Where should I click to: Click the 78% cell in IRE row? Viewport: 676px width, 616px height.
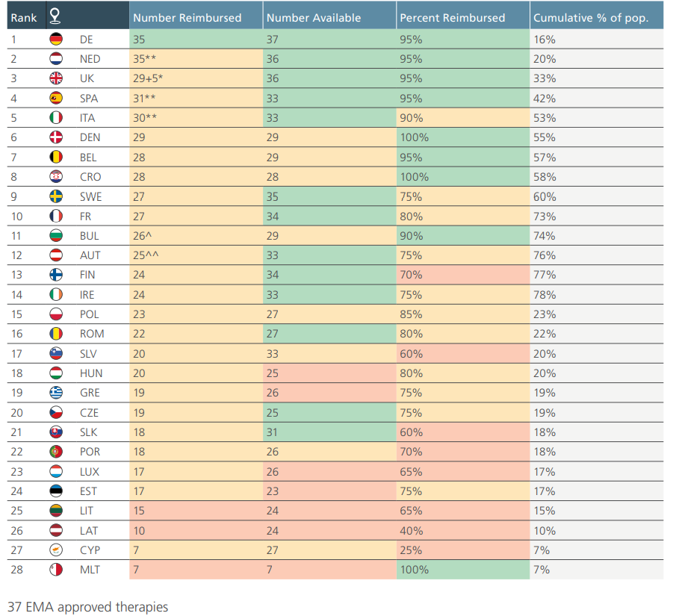click(597, 295)
